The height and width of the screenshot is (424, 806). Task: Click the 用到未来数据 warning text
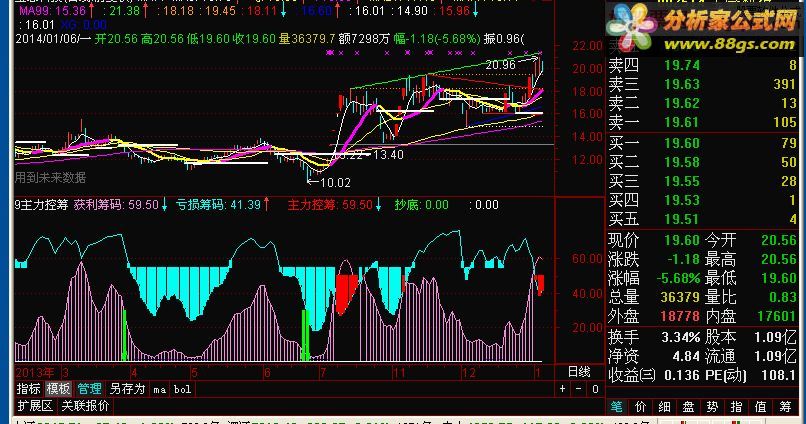[50, 178]
